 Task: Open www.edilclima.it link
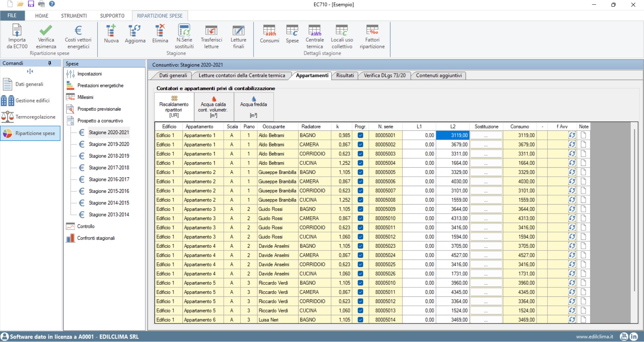(594, 337)
